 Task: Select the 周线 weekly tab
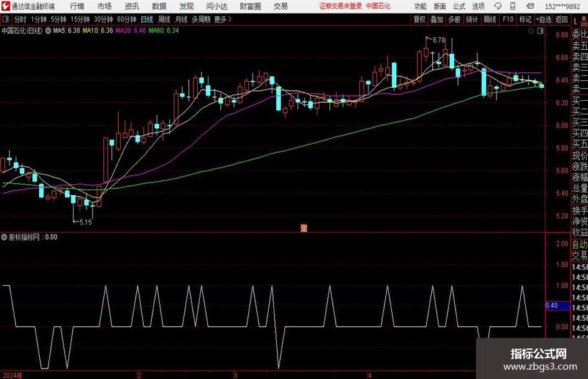click(164, 19)
